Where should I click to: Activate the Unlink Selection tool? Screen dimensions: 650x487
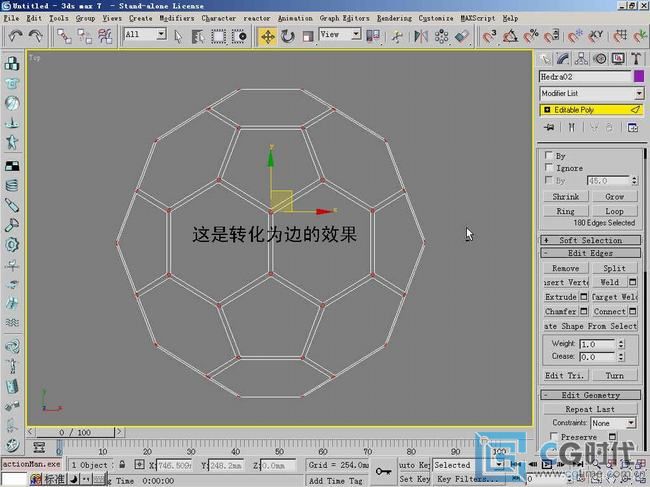coord(85,36)
